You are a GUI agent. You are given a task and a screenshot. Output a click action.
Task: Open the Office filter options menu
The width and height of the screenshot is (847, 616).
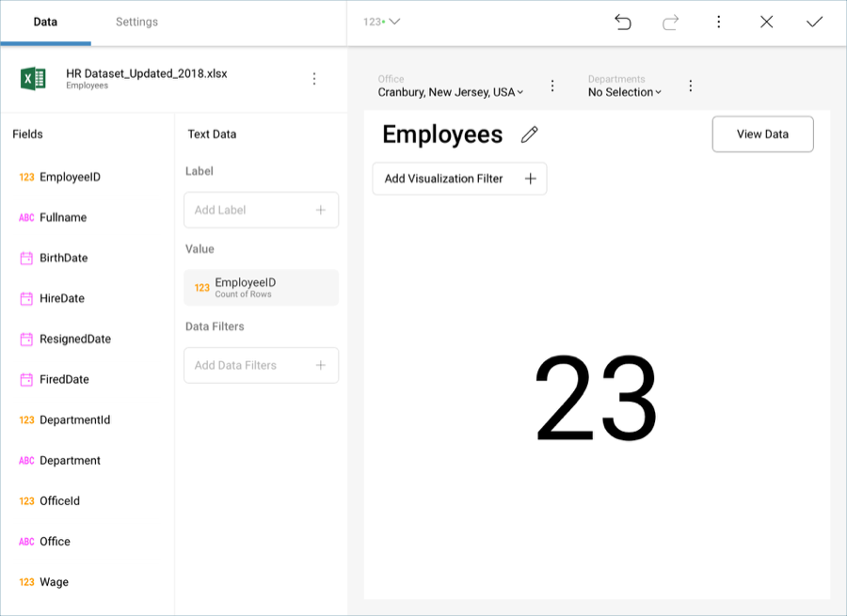click(552, 86)
